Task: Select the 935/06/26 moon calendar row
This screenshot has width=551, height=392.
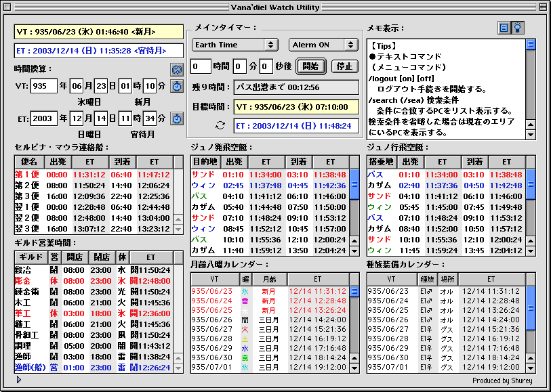Action: click(x=270, y=320)
